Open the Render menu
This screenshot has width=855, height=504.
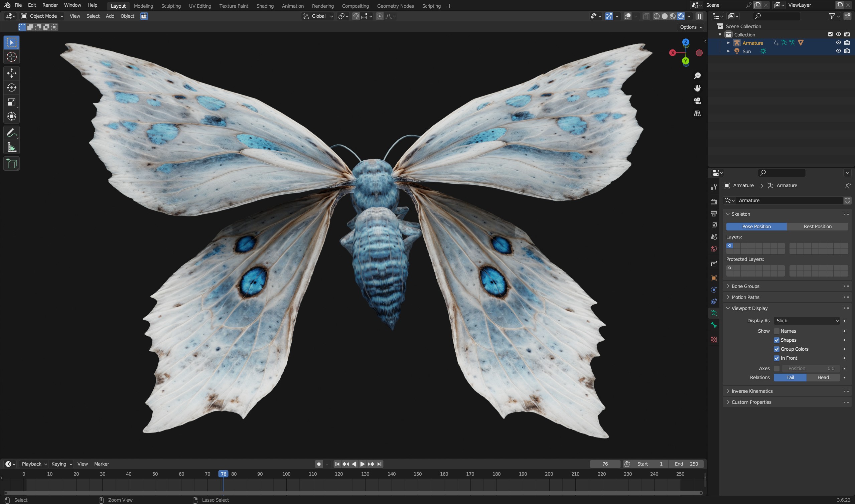[50, 5]
